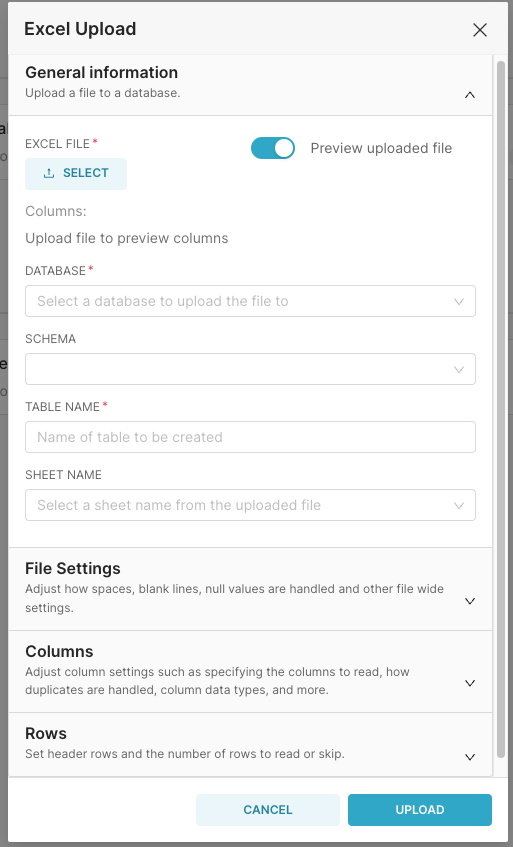Click the upload icon in the Select button
This screenshot has width=513, height=847.
click(49, 173)
